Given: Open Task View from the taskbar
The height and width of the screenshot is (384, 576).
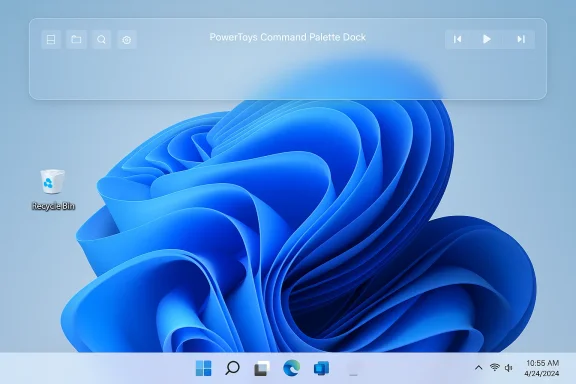Looking at the screenshot, I should [x=262, y=368].
